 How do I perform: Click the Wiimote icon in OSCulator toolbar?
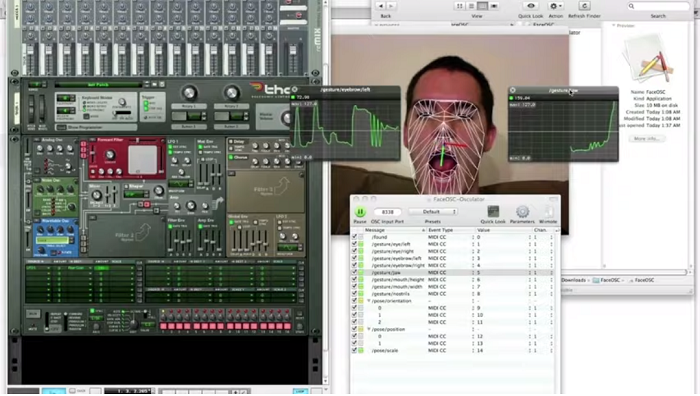point(548,211)
